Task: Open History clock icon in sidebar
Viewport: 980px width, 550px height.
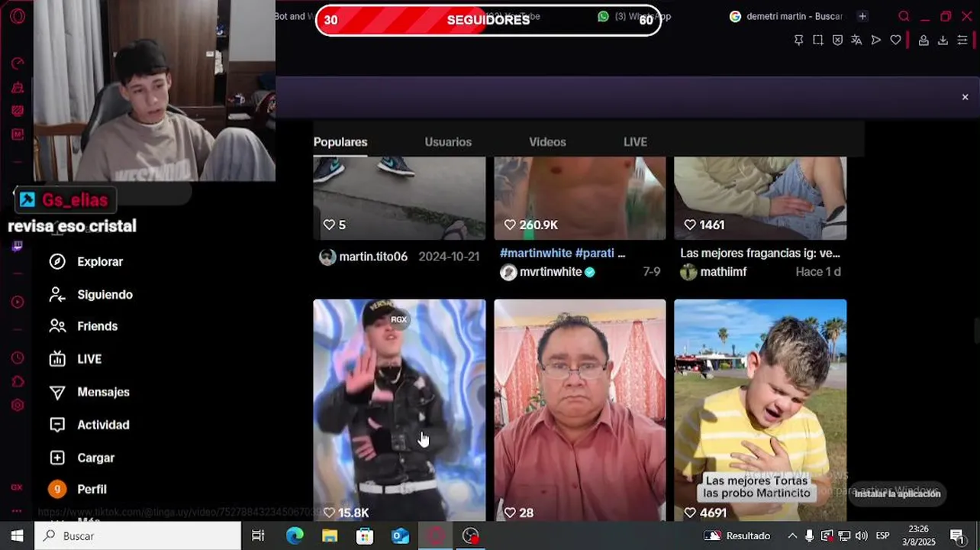Action: point(18,357)
